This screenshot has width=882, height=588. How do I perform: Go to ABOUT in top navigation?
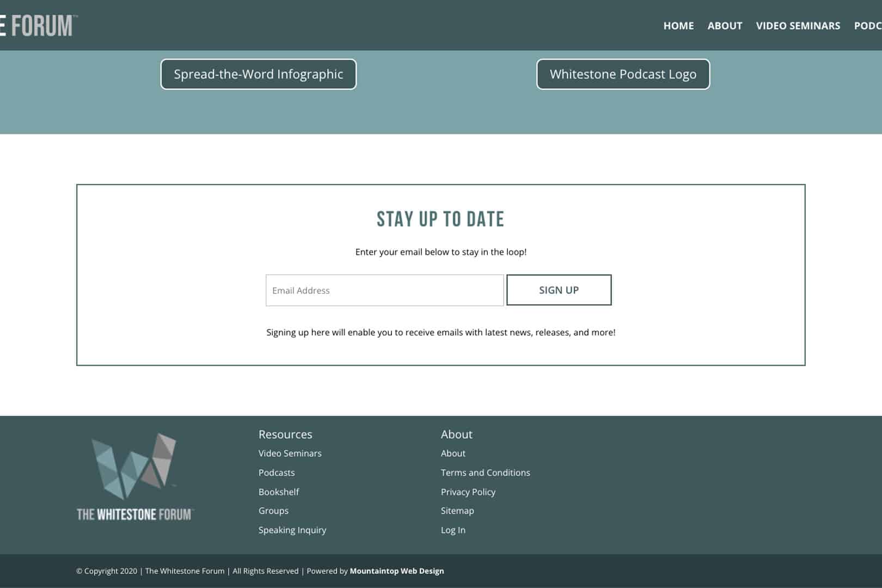[725, 26]
